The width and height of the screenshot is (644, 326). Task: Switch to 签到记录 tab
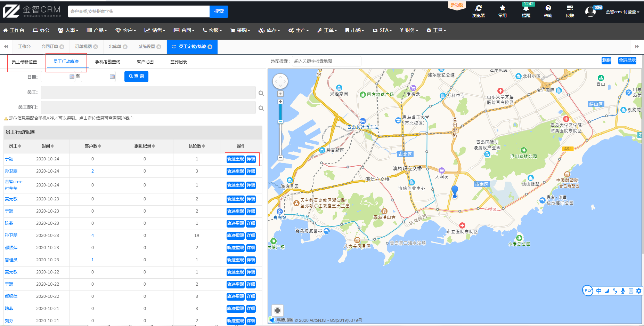[x=179, y=62]
